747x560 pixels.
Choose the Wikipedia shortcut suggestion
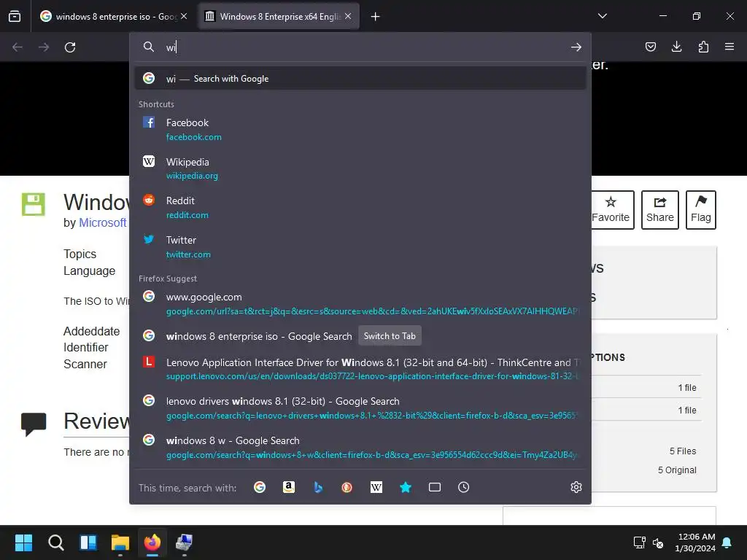pyautogui.click(x=360, y=168)
